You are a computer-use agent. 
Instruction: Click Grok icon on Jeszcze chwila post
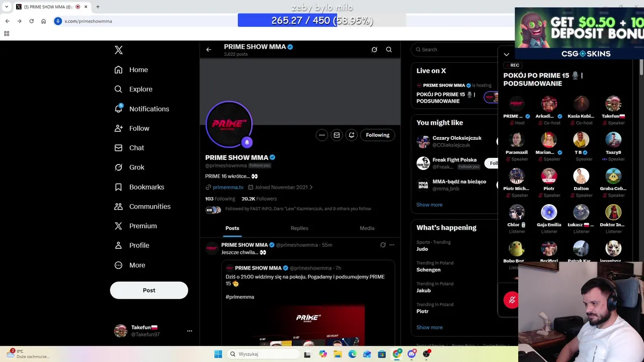tap(383, 245)
